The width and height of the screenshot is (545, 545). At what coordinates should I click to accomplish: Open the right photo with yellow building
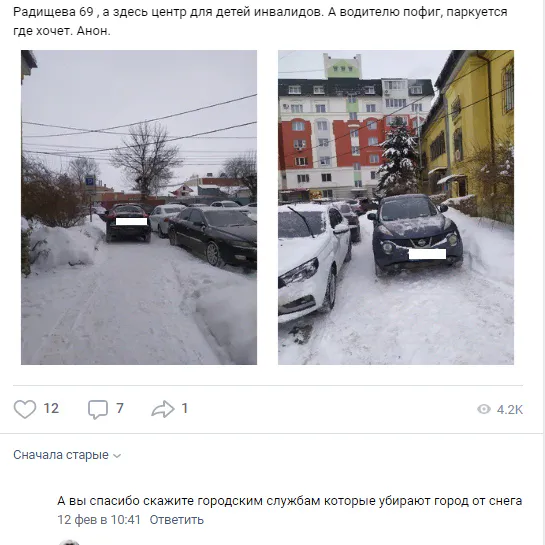click(x=396, y=208)
